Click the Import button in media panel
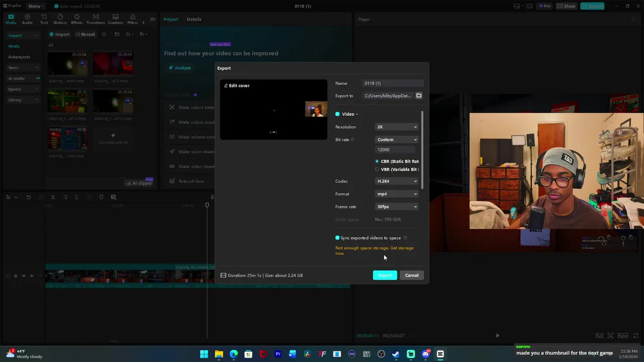This screenshot has height=362, width=644. 59,34
